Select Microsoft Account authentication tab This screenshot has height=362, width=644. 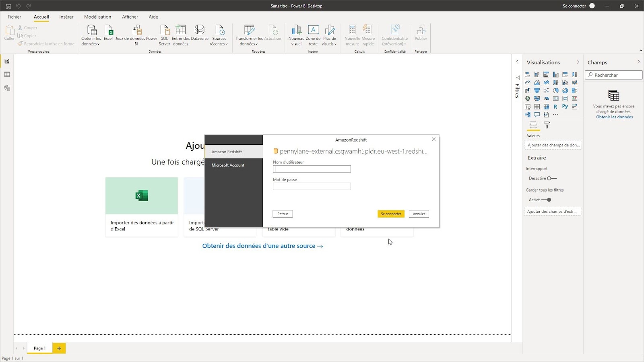pos(233,165)
